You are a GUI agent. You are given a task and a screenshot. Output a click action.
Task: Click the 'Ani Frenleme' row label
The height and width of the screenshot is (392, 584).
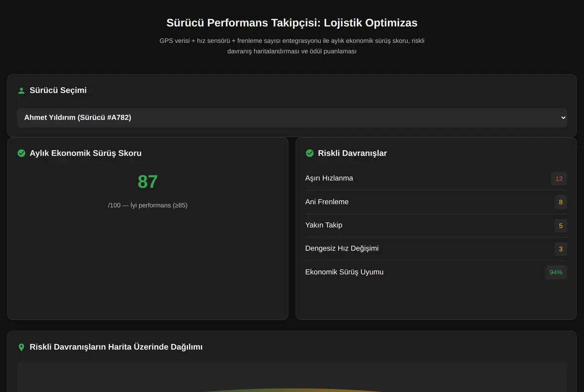click(x=327, y=202)
